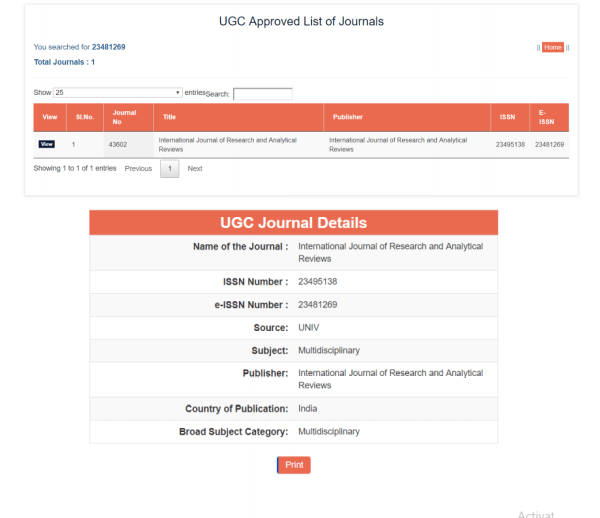The image size is (600, 518).
Task: Select the e-ISSN Number value in details
Action: (x=318, y=305)
